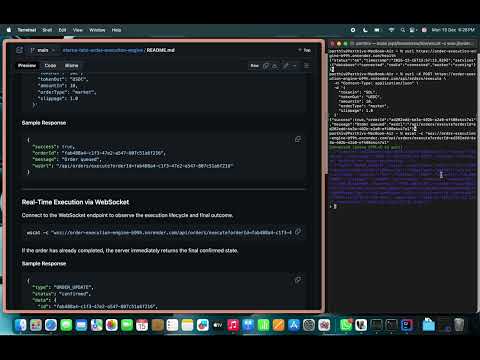Open the Music app in the Dock
Screen dimensions: 480x360
[x=233, y=325]
